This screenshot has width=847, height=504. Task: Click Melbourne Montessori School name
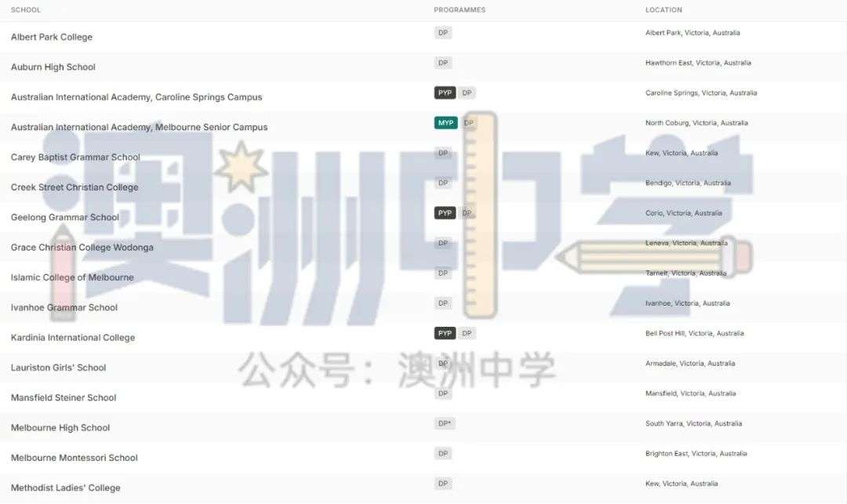[x=75, y=458]
